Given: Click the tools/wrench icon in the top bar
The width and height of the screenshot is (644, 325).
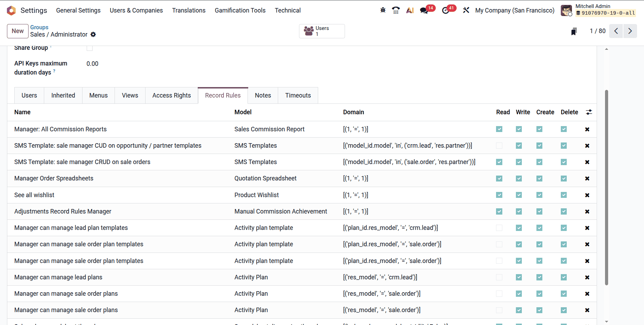Looking at the screenshot, I should [x=466, y=10].
